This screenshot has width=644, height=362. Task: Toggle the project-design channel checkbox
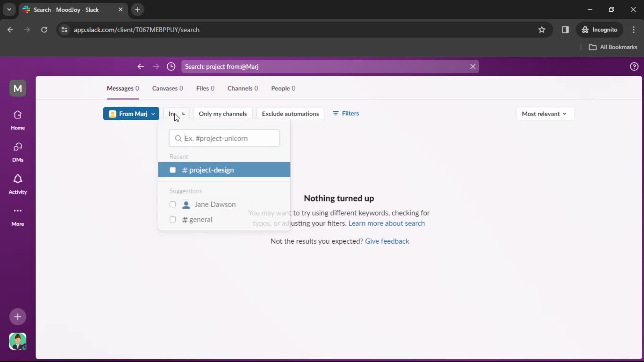172,170
